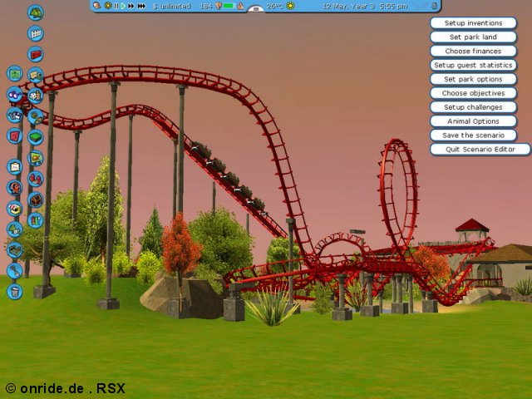This screenshot has height=399, width=532.
Task: Open Choose objectives
Action: [473, 93]
